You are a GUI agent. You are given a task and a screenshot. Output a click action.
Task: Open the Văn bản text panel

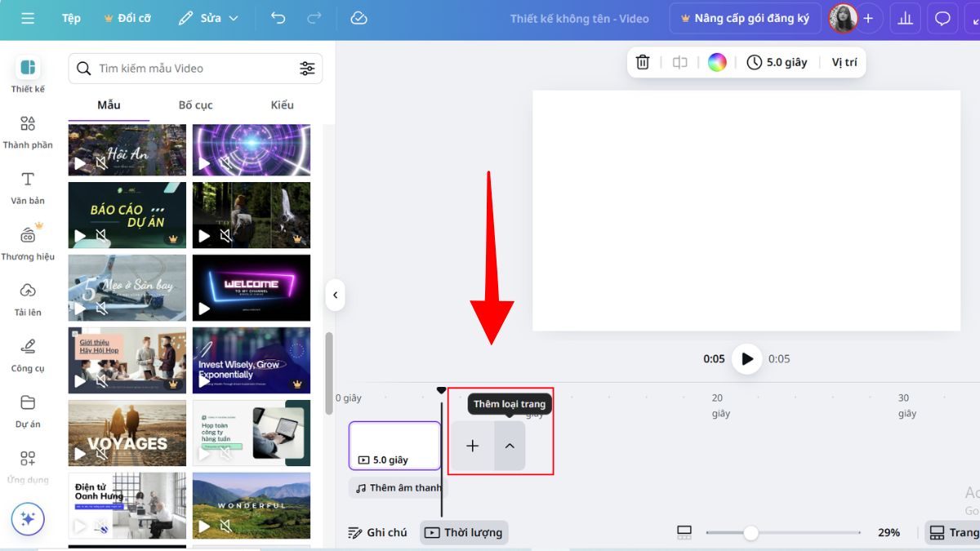point(28,187)
